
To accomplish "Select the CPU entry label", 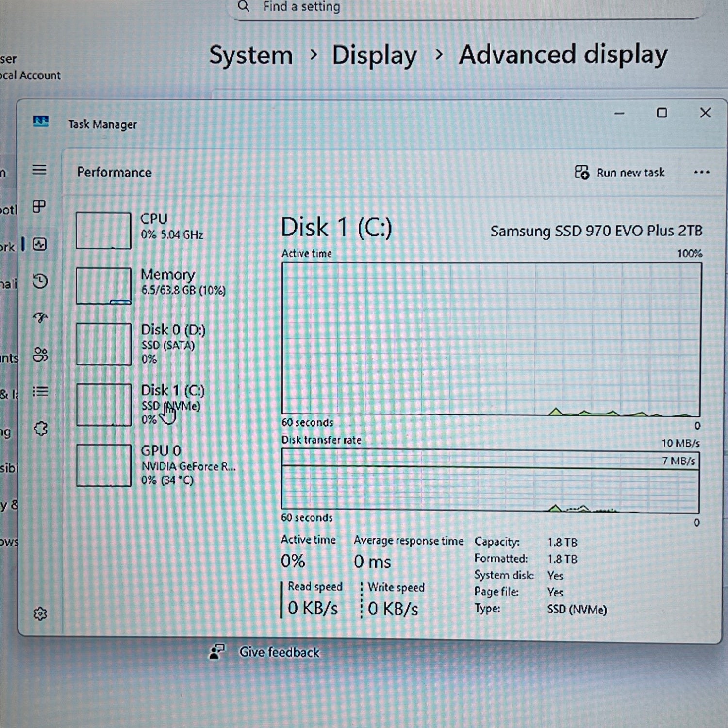I will [154, 218].
